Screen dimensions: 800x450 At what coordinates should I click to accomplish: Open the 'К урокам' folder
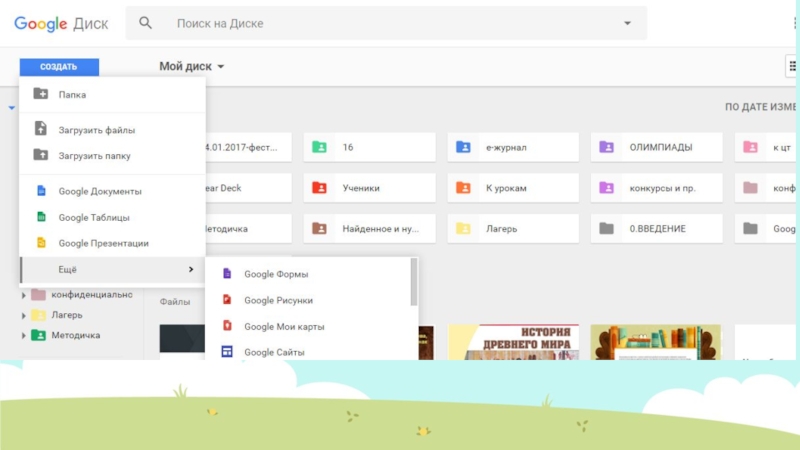[x=513, y=188]
